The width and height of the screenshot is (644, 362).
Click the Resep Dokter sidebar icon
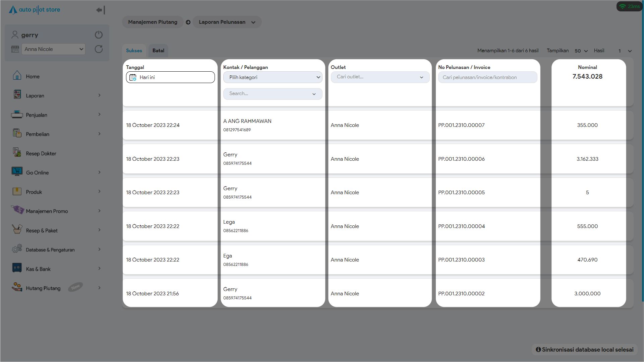click(17, 153)
